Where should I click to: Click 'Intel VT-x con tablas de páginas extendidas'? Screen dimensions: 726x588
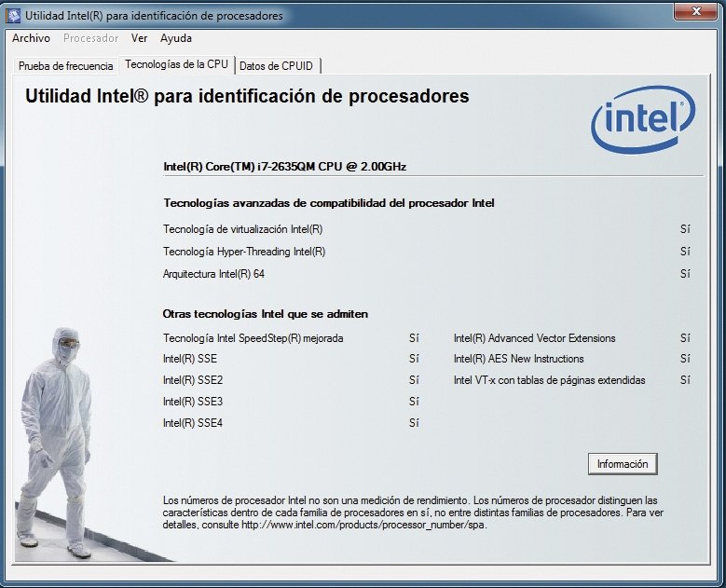click(550, 380)
